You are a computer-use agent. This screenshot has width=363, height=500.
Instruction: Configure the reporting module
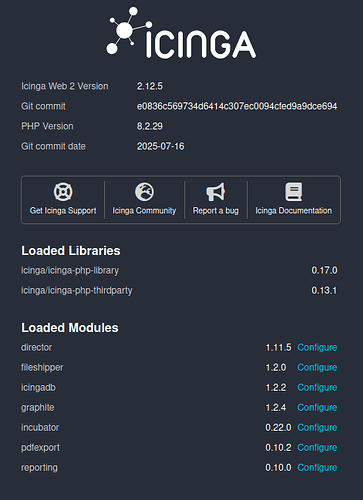(317, 468)
